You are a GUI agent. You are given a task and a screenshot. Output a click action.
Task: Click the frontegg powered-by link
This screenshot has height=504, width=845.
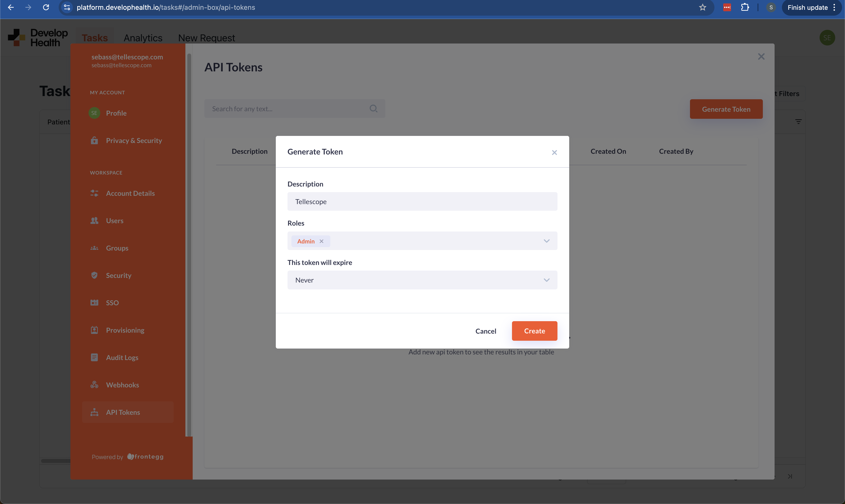(x=145, y=456)
